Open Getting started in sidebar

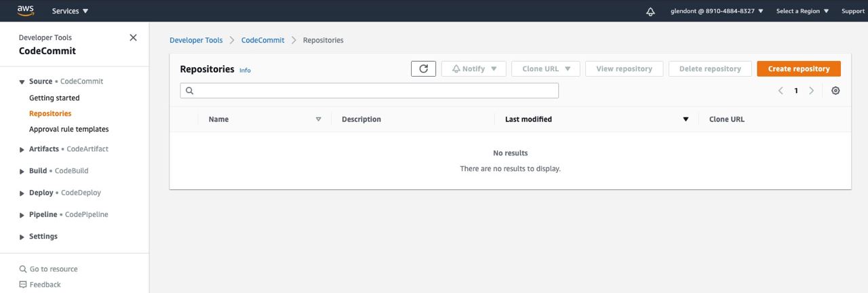coord(54,98)
